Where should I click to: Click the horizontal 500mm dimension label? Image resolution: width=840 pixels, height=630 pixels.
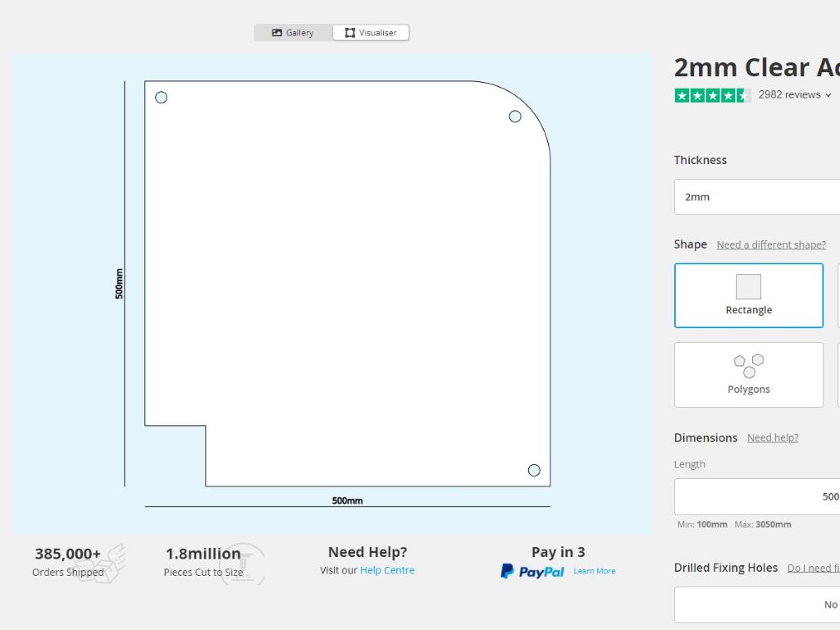347,500
